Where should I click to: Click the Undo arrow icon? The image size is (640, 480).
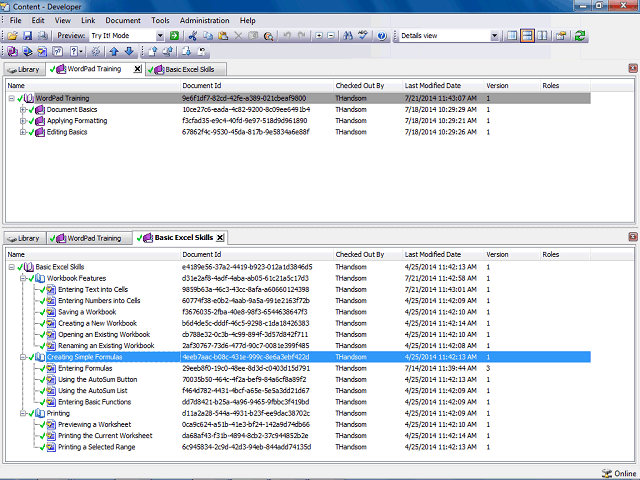[x=287, y=36]
